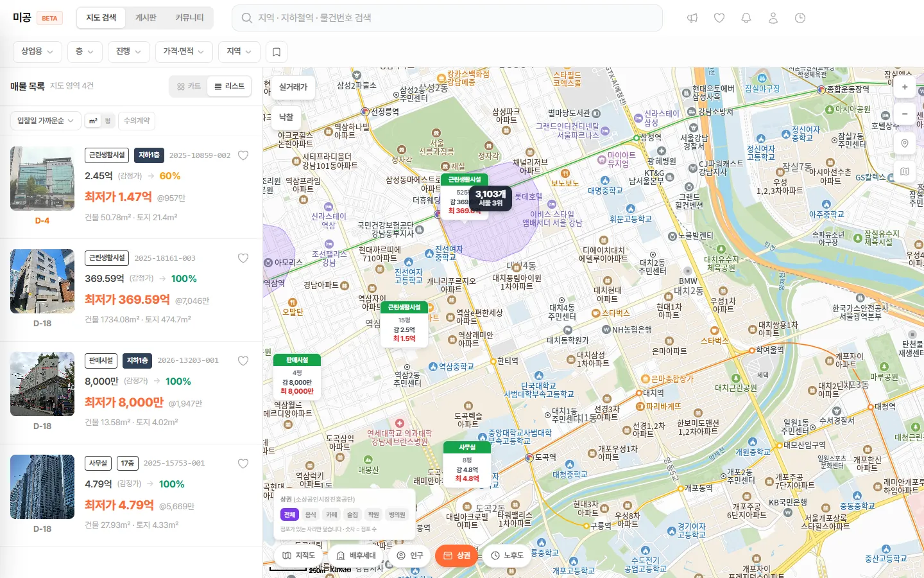The width and height of the screenshot is (924, 578).
Task: Select the 커뮤니티 tab
Action: click(x=189, y=18)
